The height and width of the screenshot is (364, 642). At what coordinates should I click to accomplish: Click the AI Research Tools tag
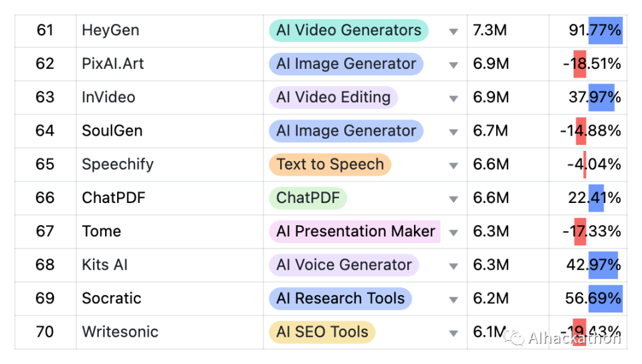(x=340, y=299)
